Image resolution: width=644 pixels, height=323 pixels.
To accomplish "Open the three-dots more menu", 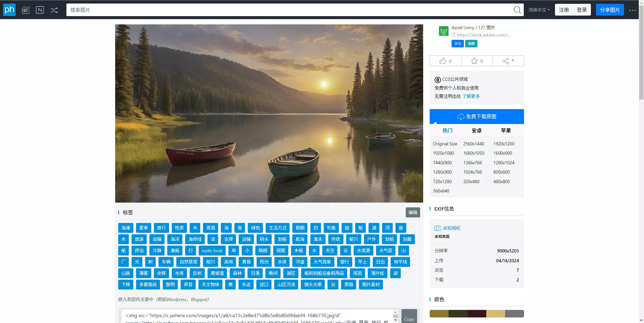I will 632,10.
